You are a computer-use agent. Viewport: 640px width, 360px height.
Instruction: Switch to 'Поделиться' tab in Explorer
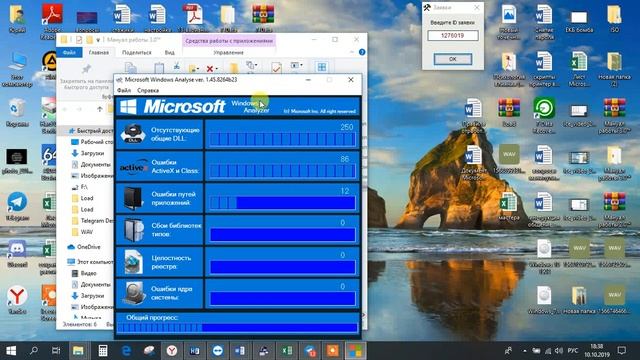coord(137,52)
